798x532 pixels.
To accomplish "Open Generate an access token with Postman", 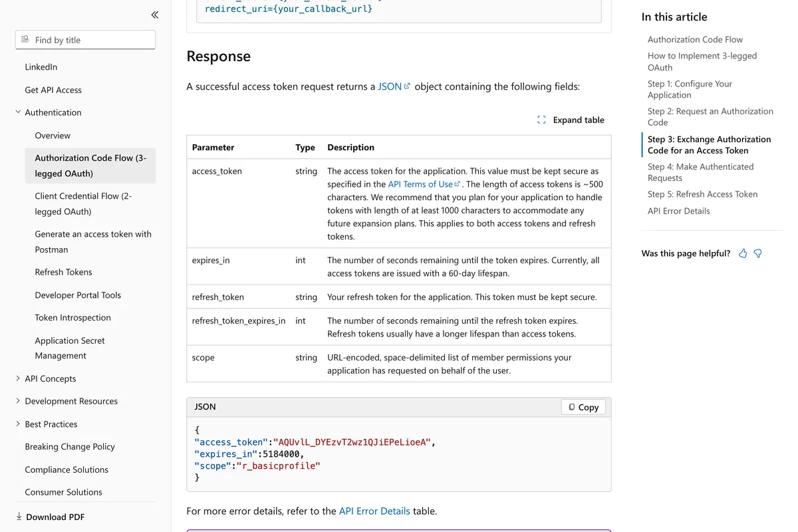I will pyautogui.click(x=93, y=241).
